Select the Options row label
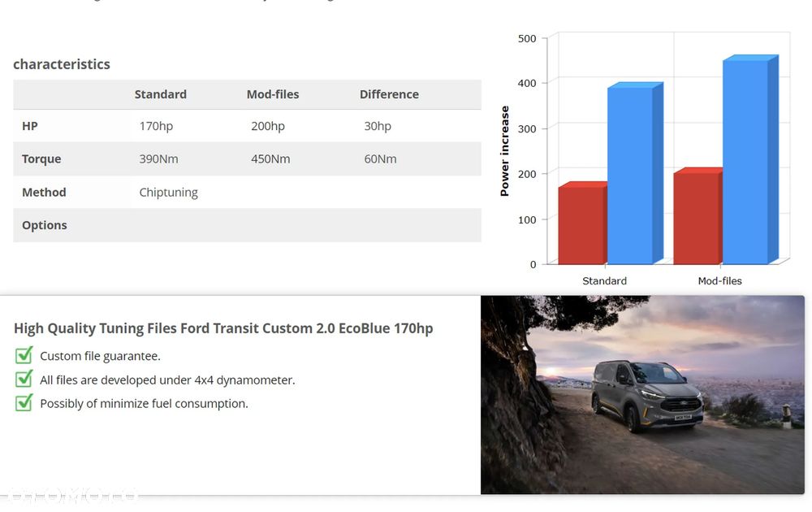This screenshot has height=512, width=812. click(45, 225)
